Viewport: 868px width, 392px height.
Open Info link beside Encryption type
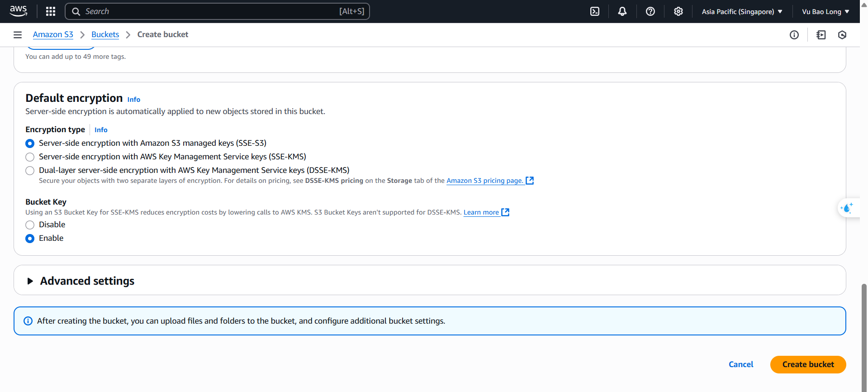click(x=101, y=130)
